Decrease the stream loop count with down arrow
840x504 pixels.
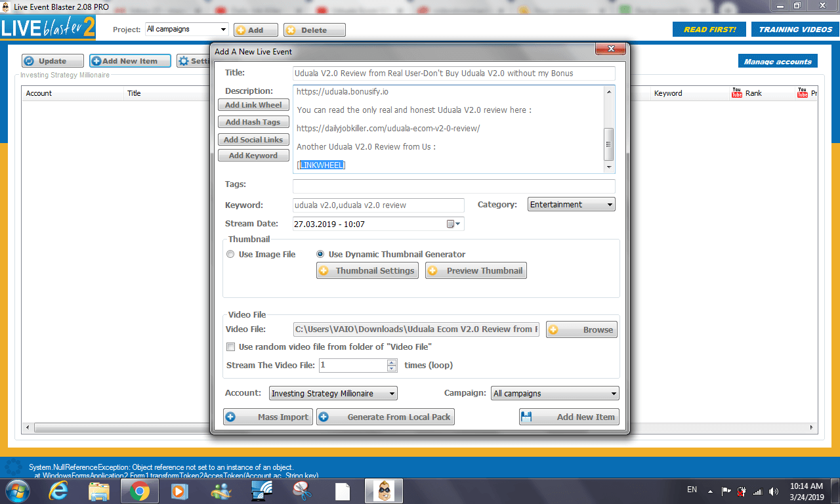(392, 369)
